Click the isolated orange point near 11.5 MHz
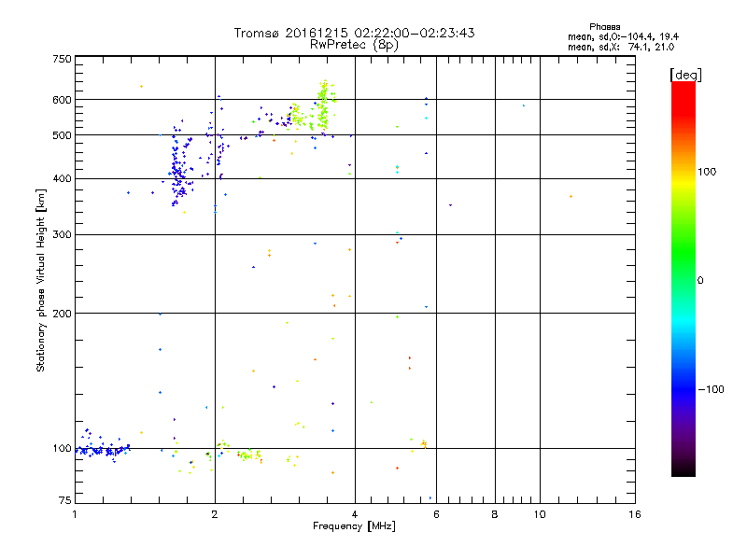Viewport: 747px width, 560px height. [571, 196]
